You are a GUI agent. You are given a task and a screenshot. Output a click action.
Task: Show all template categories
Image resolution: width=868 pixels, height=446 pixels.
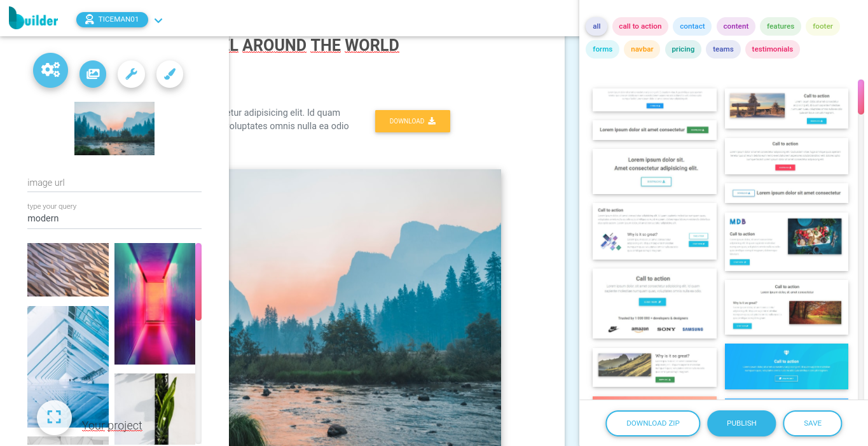(x=596, y=26)
